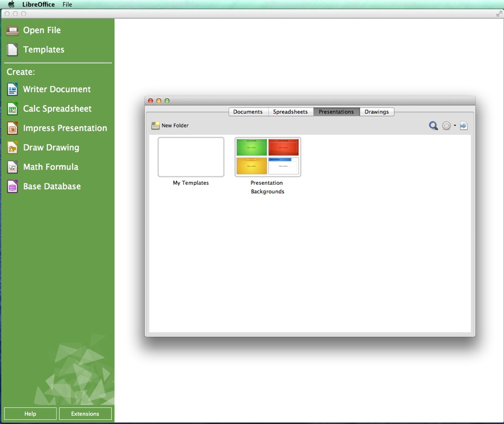The image size is (504, 424).
Task: Expand the gear menu dropdown arrow
Action: coord(455,125)
